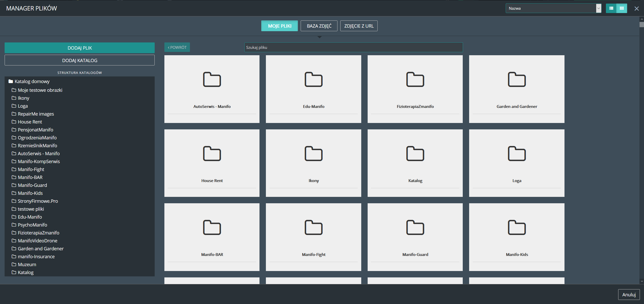This screenshot has height=304, width=644.
Task: Open the Edu-Manifo folder icon
Action: coord(313,80)
